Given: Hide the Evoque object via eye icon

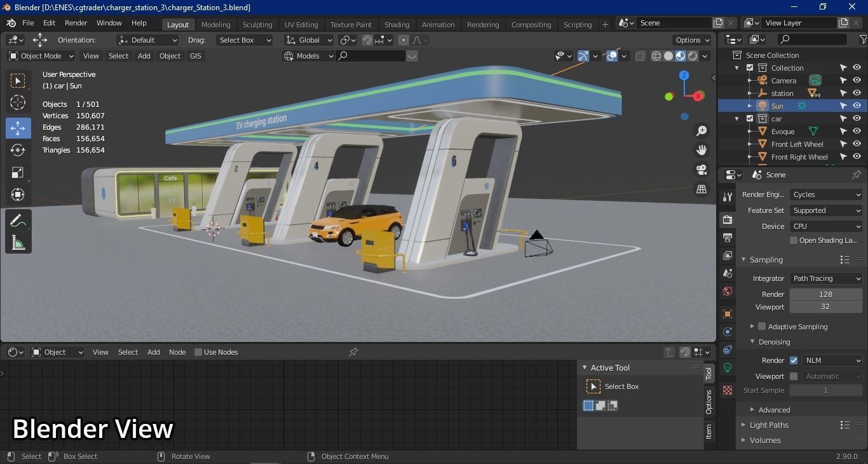Looking at the screenshot, I should (857, 132).
